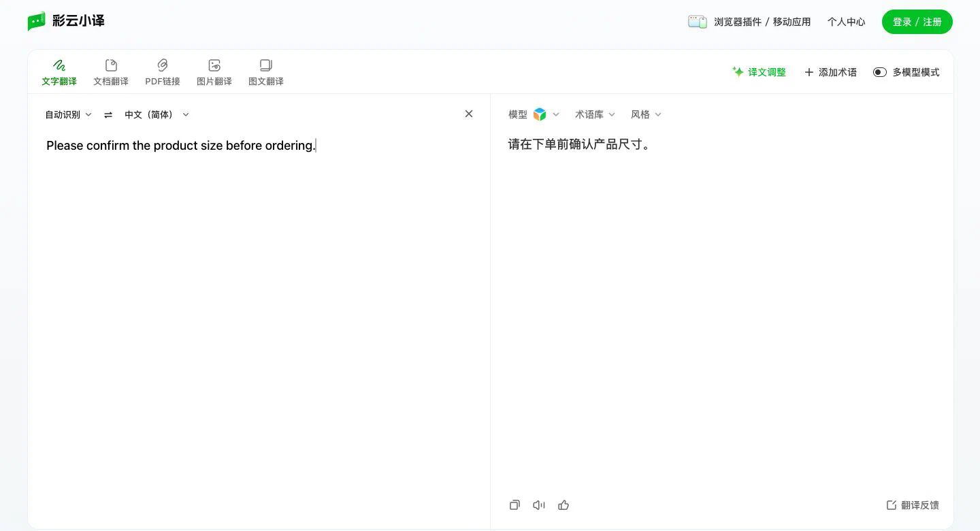The image size is (980, 531).
Task: Open the 风格 style dropdown
Action: tap(646, 114)
